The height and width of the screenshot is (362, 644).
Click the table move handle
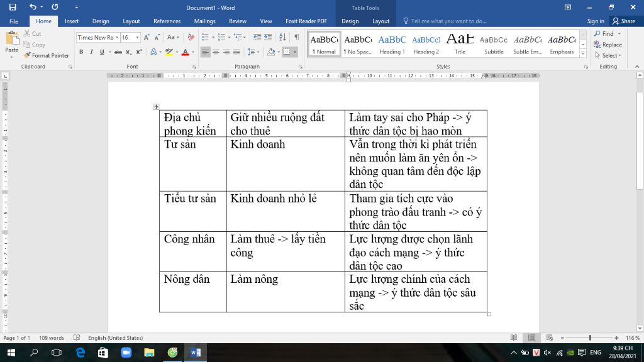156,107
